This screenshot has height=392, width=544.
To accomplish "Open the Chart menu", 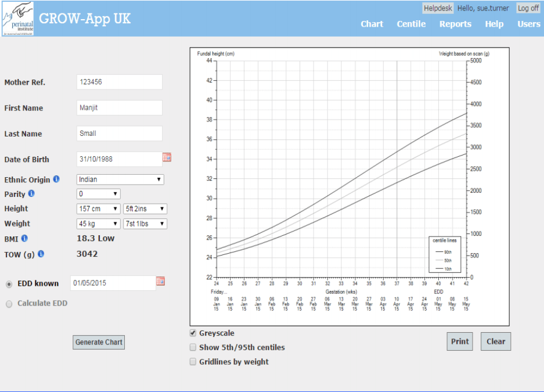I will click(x=372, y=24).
